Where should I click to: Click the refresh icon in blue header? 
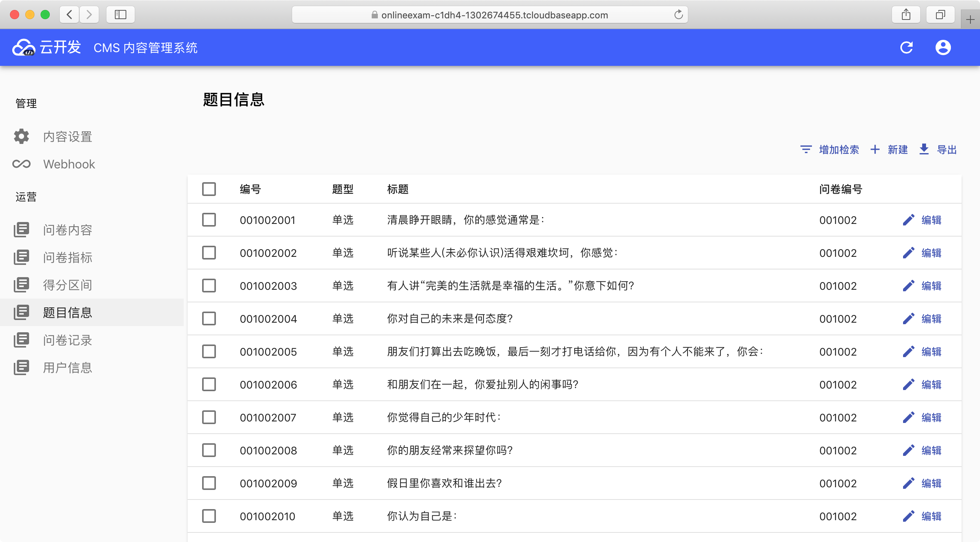point(906,47)
